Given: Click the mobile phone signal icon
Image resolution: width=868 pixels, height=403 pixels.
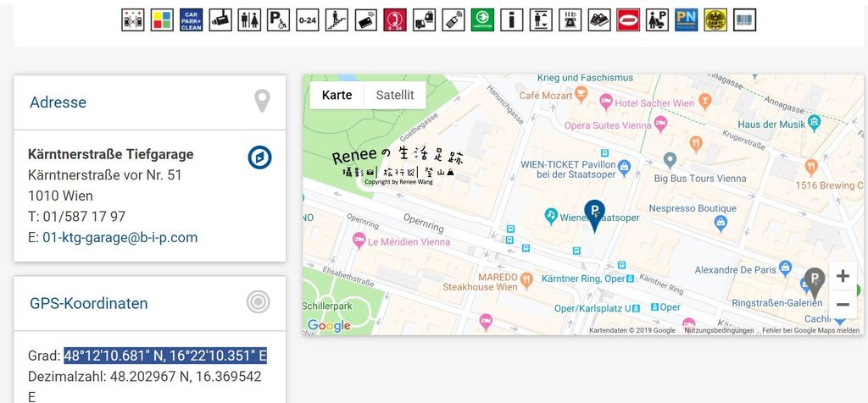Looking at the screenshot, I should coord(453,20).
